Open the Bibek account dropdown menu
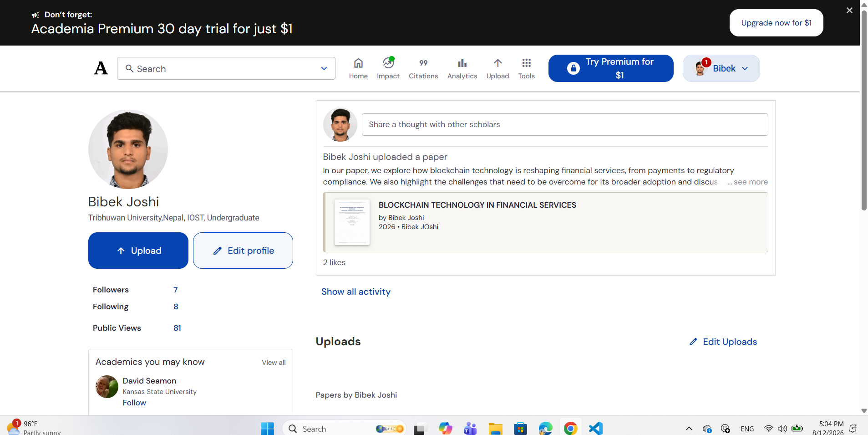This screenshot has height=435, width=868. point(721,68)
